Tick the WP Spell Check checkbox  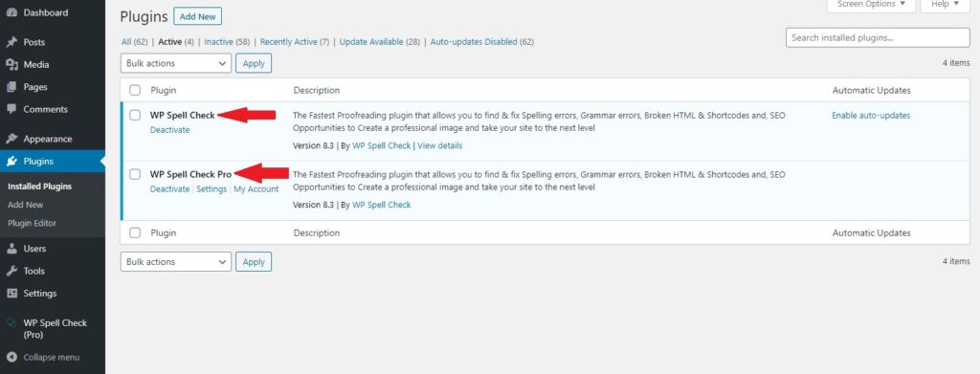point(135,115)
